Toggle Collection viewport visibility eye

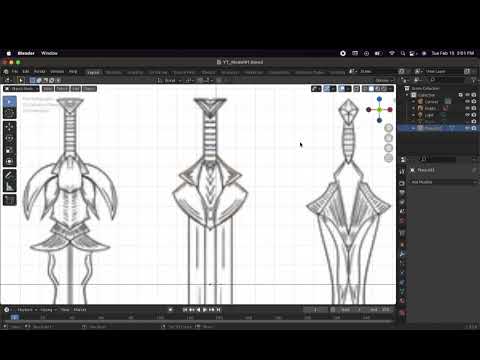tap(468, 95)
